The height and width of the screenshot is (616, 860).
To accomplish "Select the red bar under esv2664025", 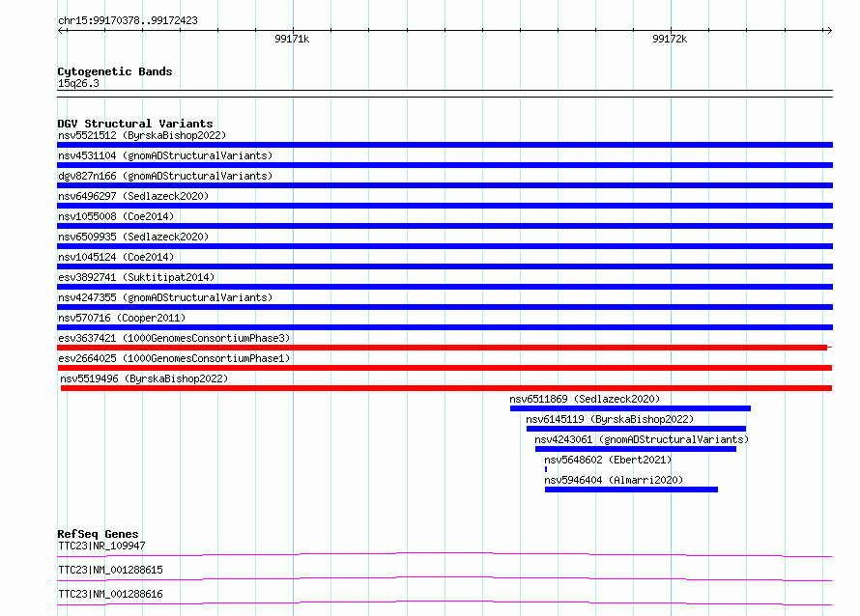I will tap(444, 368).
